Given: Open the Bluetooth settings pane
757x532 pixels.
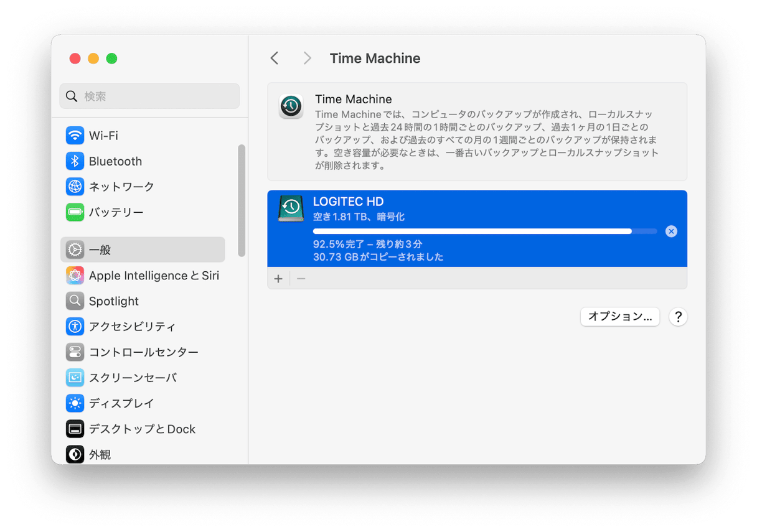Looking at the screenshot, I should (x=143, y=161).
